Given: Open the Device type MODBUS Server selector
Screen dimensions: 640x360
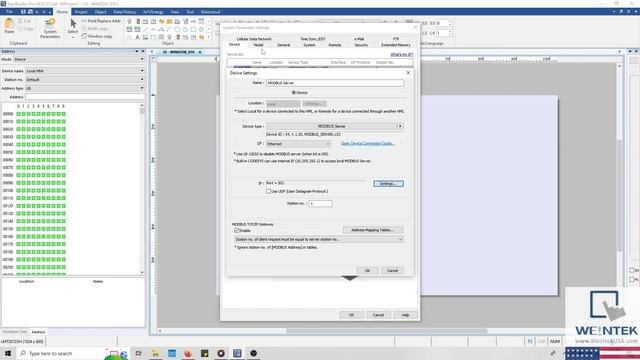Looking at the screenshot, I should coord(335,126).
